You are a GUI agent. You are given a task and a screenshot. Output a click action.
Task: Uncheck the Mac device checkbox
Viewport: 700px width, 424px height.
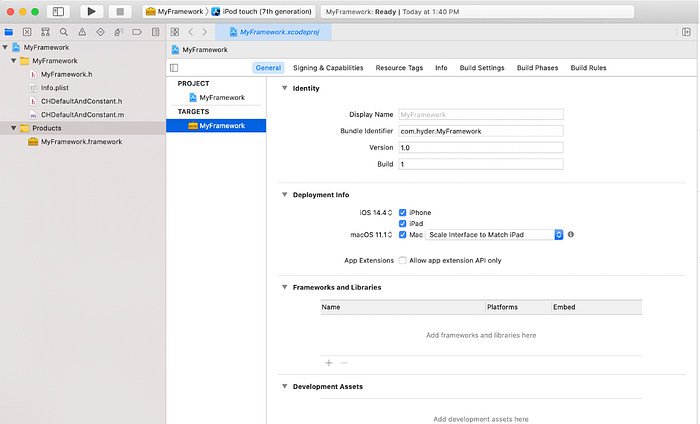[402, 234]
